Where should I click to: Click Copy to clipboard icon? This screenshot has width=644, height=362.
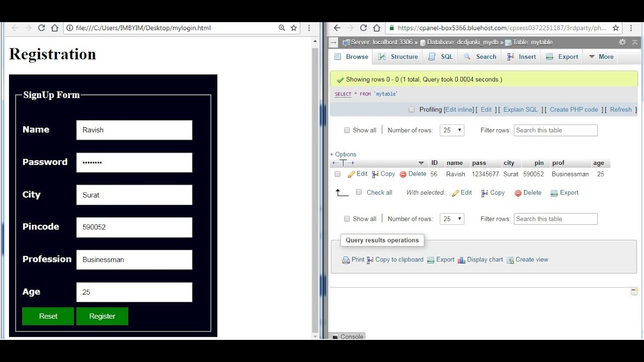[370, 260]
